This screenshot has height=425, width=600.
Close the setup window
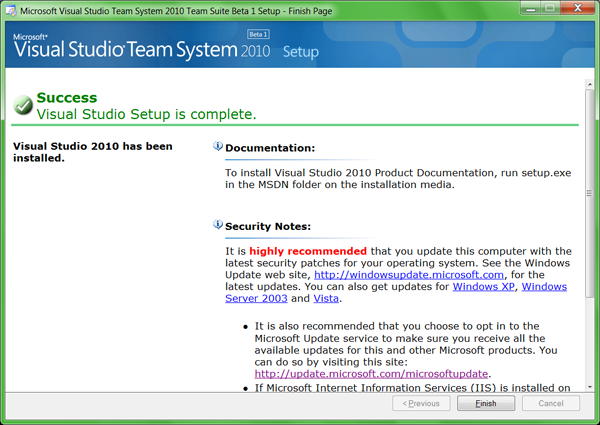point(578,8)
